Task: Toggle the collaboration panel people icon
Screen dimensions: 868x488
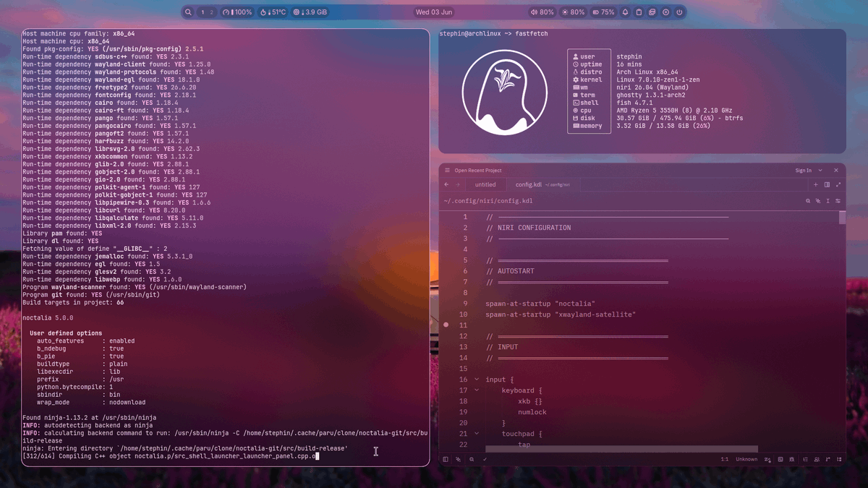Action: (x=816, y=459)
